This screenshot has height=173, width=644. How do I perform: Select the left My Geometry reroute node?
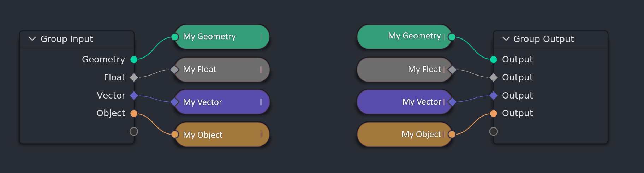(222, 37)
